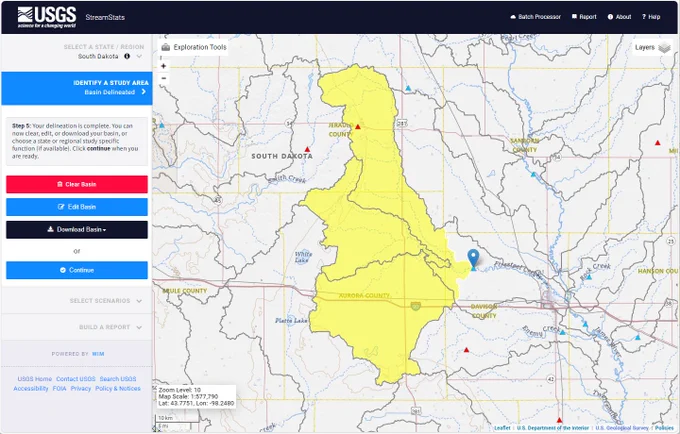Click the blue pour point map marker

tap(473, 258)
